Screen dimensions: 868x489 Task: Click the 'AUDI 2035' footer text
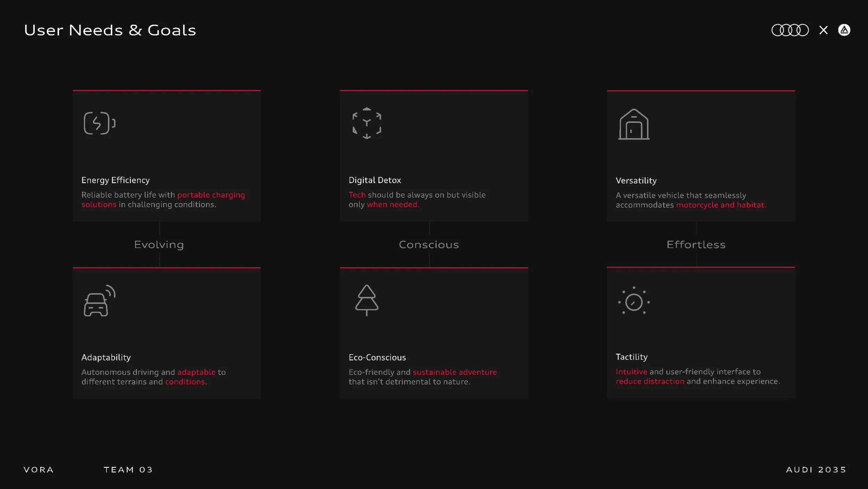coord(816,470)
